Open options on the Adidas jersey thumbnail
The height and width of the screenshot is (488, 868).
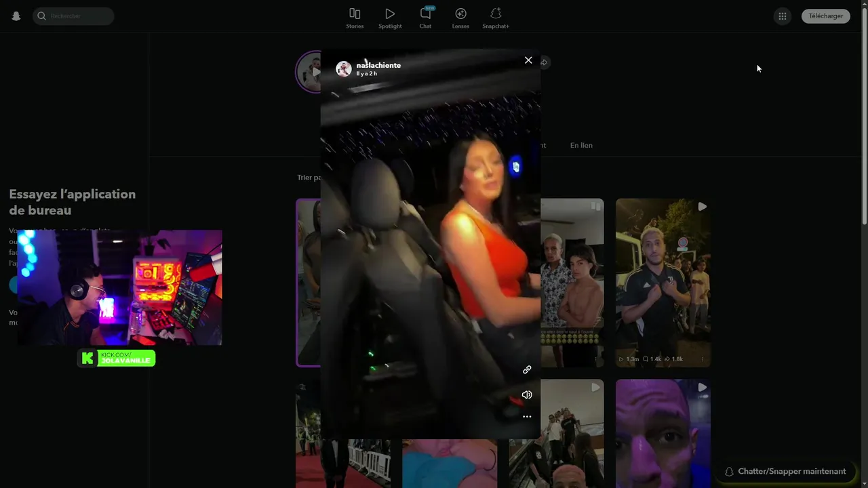[x=703, y=359]
